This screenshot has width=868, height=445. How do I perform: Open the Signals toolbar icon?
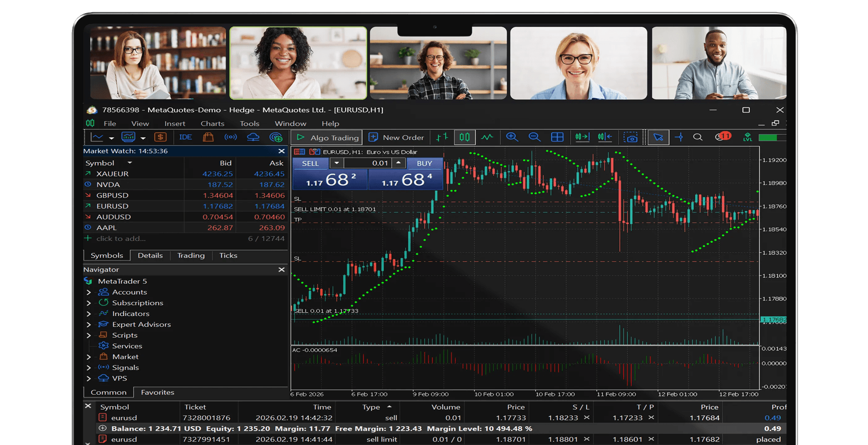(x=231, y=137)
